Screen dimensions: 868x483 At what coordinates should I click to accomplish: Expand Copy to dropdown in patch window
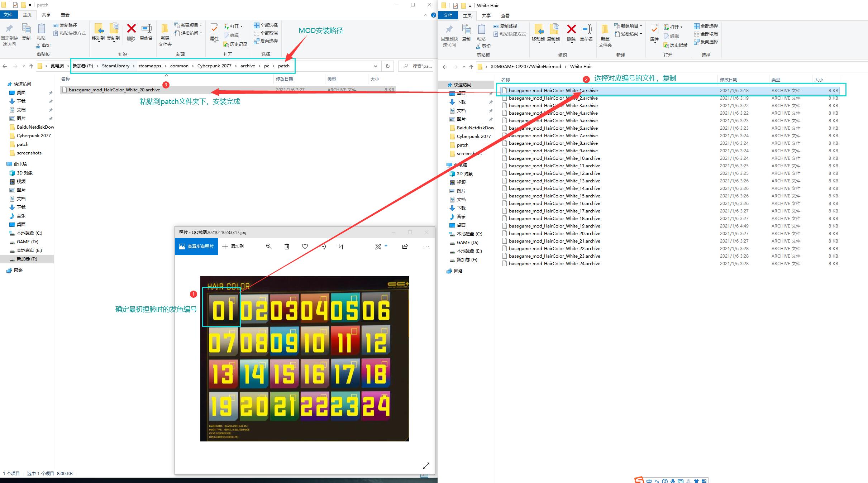click(113, 42)
